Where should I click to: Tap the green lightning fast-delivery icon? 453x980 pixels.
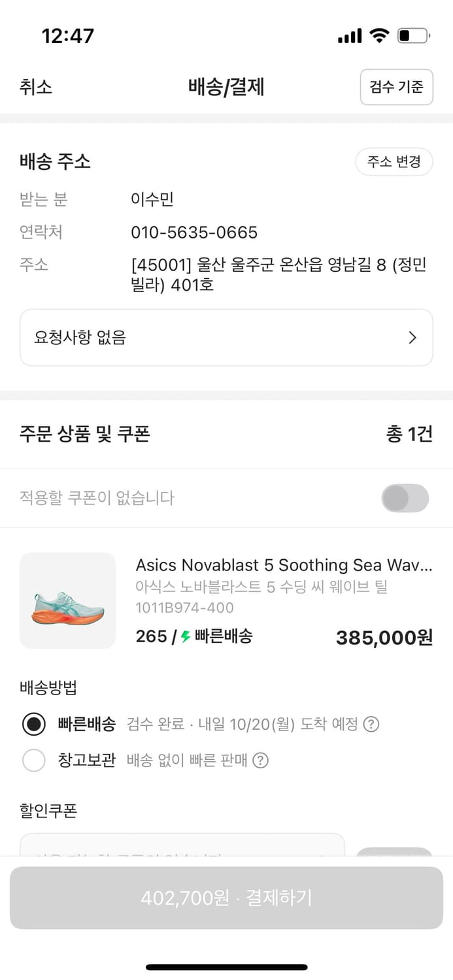(186, 637)
